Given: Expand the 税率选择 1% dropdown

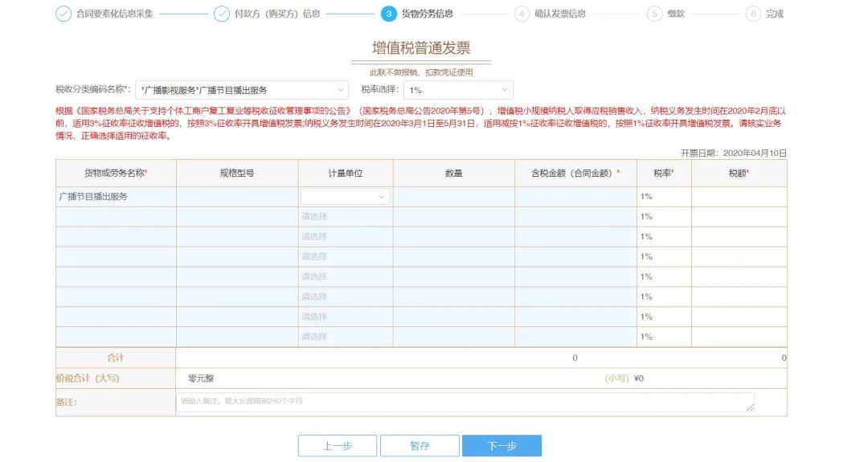Looking at the screenshot, I should pos(458,90).
